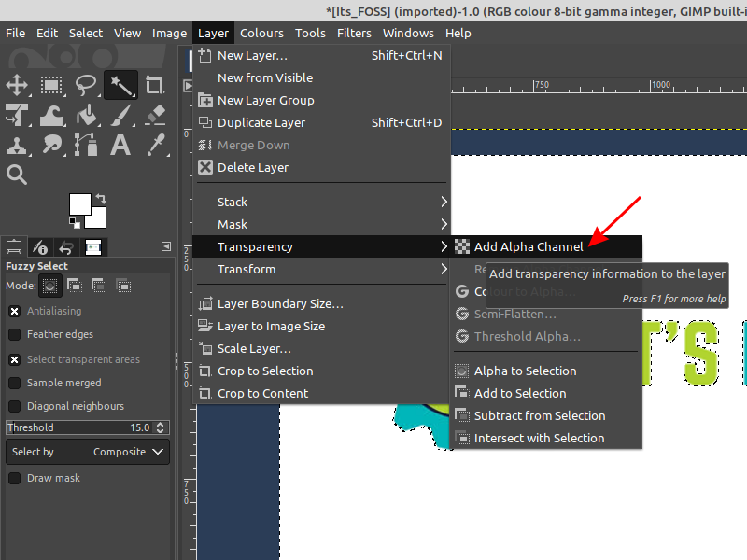747x560 pixels.
Task: Disable the Antialiasing checkbox
Action: (x=14, y=311)
